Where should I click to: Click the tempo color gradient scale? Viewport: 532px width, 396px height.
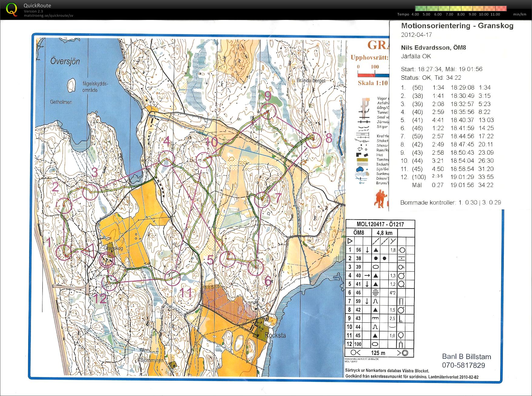(x=460, y=8)
